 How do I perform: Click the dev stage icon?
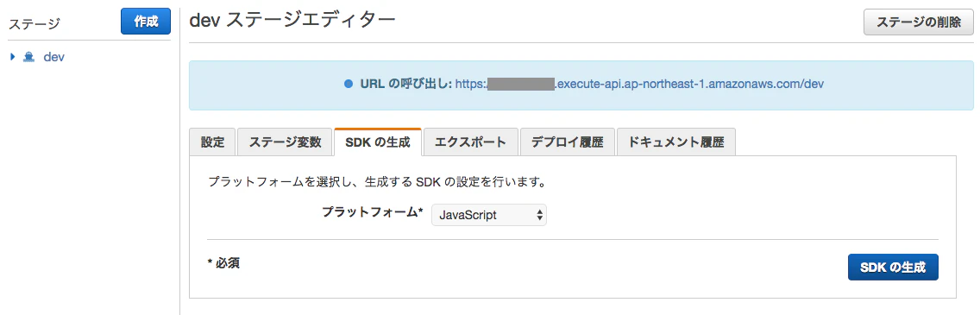(x=28, y=57)
